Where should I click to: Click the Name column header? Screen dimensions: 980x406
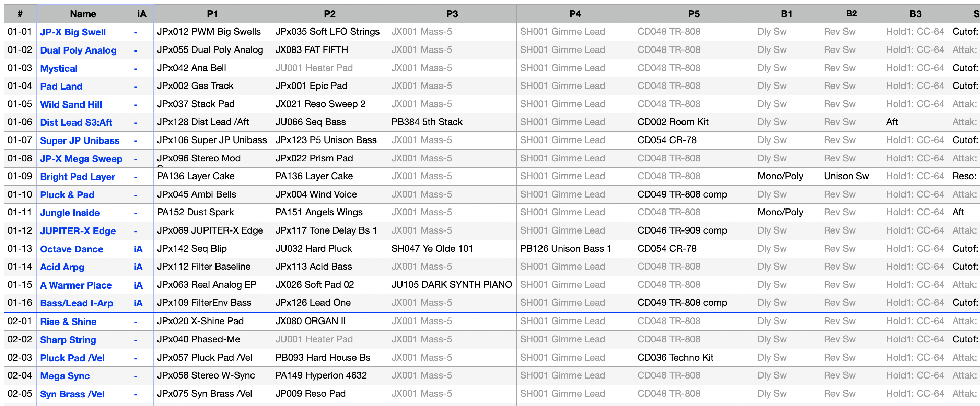(83, 14)
